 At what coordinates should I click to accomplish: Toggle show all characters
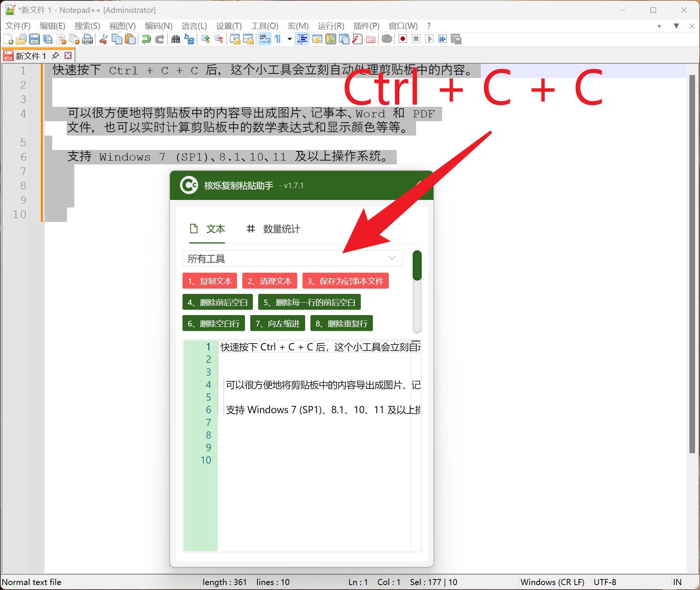point(278,39)
